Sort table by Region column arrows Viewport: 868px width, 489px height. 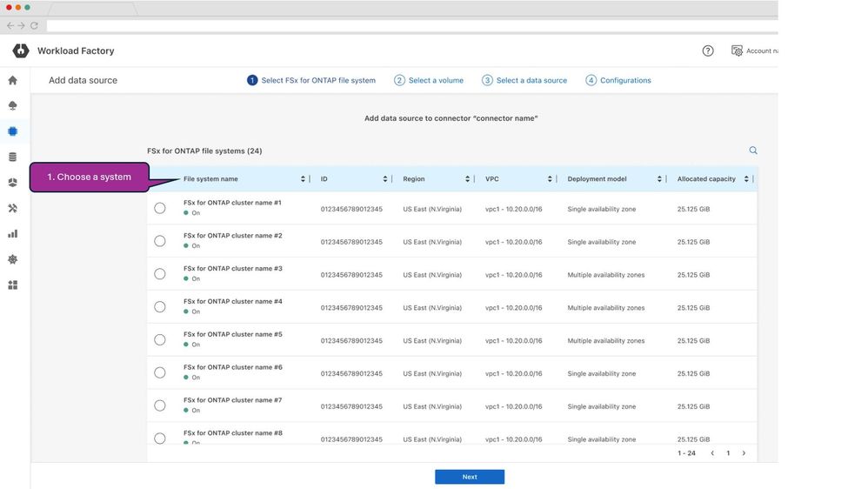[467, 179]
